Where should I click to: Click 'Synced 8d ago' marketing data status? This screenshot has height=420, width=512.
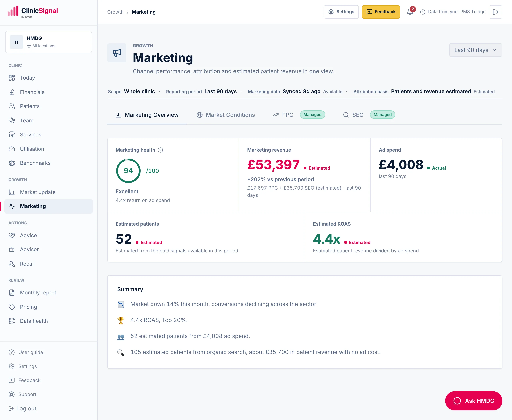pyautogui.click(x=301, y=91)
